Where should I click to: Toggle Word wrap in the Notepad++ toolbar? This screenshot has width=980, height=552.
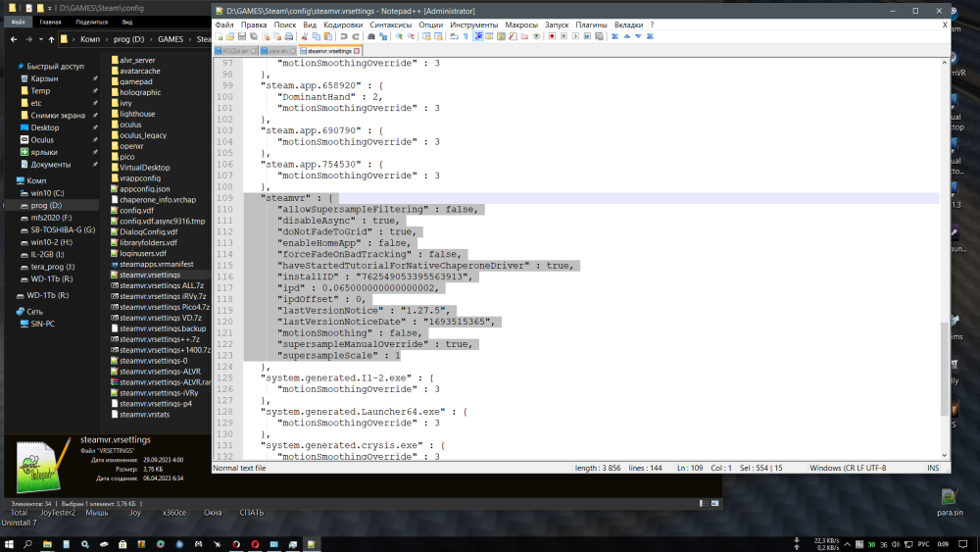tap(452, 36)
